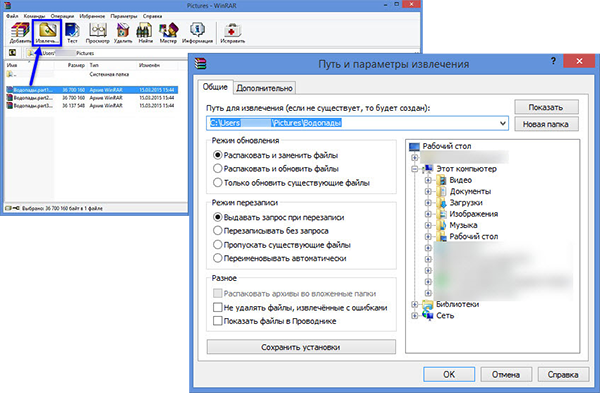Select "Выдавать запрос при перезаписи" option
The height and width of the screenshot is (393, 600).
click(x=217, y=217)
